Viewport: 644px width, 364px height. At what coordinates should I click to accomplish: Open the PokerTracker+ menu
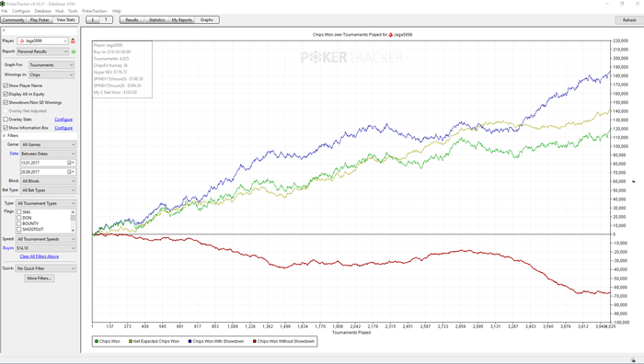[x=95, y=11]
